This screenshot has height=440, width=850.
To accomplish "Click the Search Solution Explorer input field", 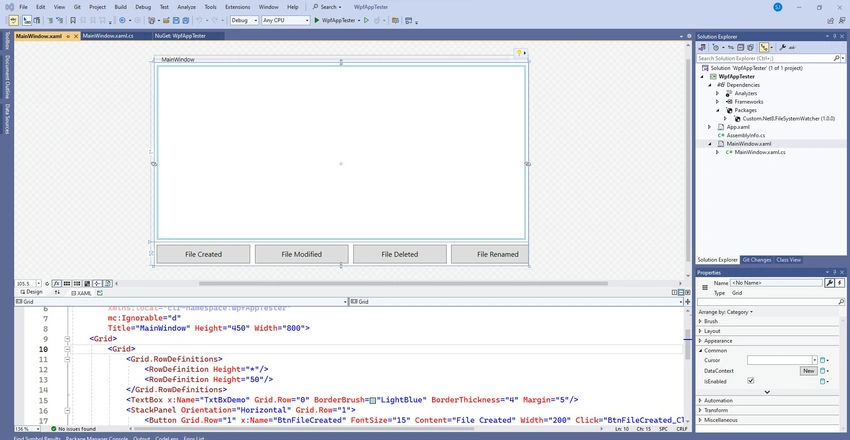I will point(767,58).
